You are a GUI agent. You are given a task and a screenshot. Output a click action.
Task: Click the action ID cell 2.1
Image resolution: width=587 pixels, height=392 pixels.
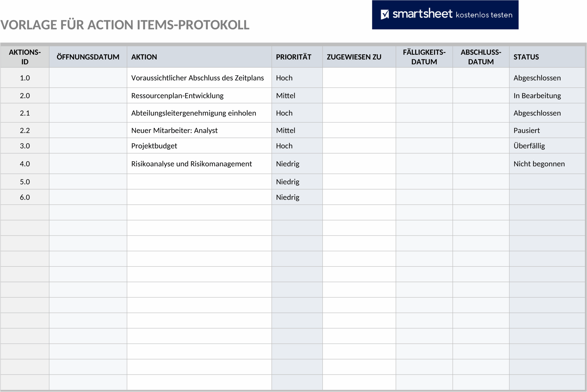25,113
